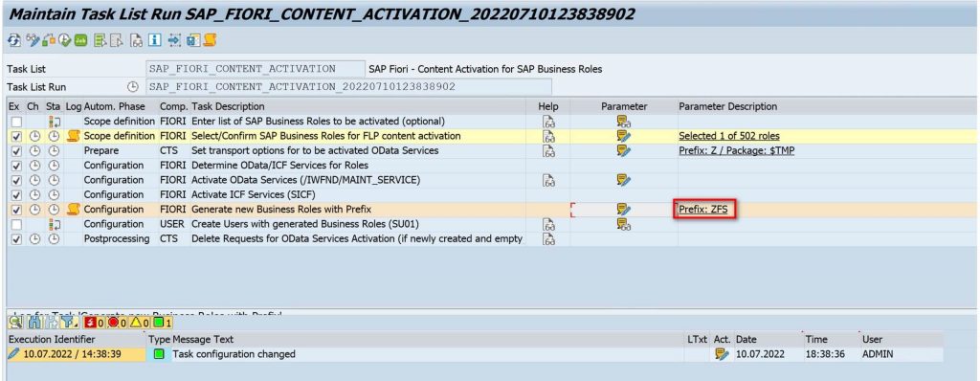Click the display/change glasses-pencil toolbar icon

click(33, 40)
